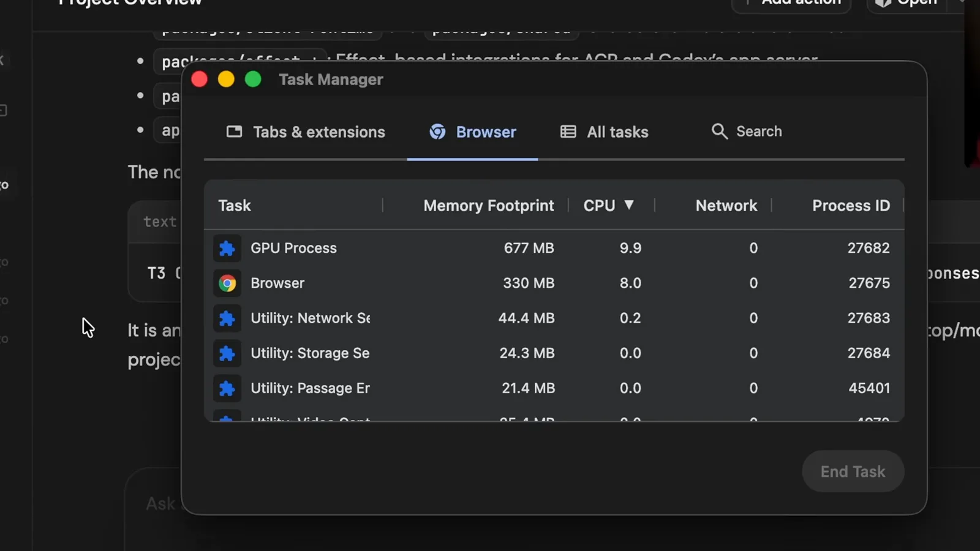Screen dimensions: 980x551
Task: Click the 44.4 MB memory value
Action: point(526,318)
